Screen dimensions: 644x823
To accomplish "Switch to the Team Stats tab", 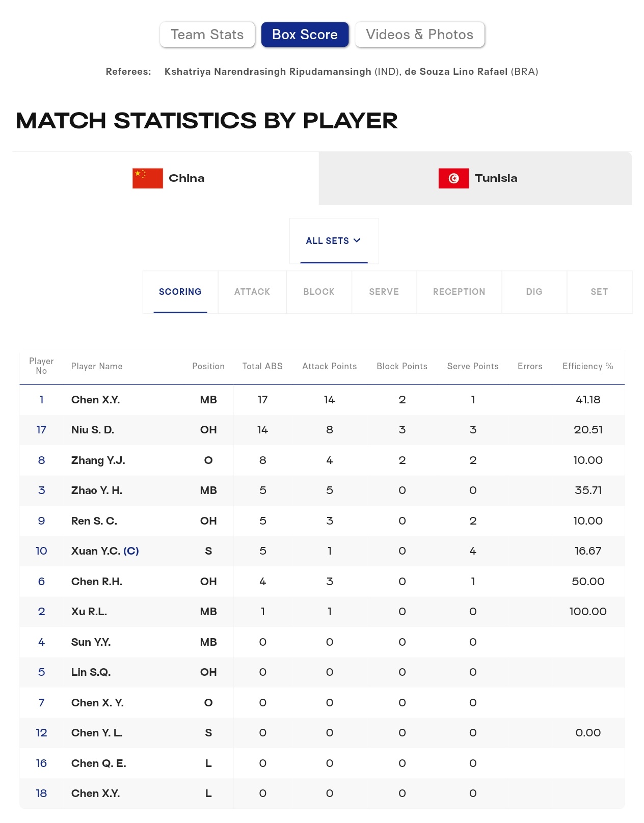I will tap(207, 35).
